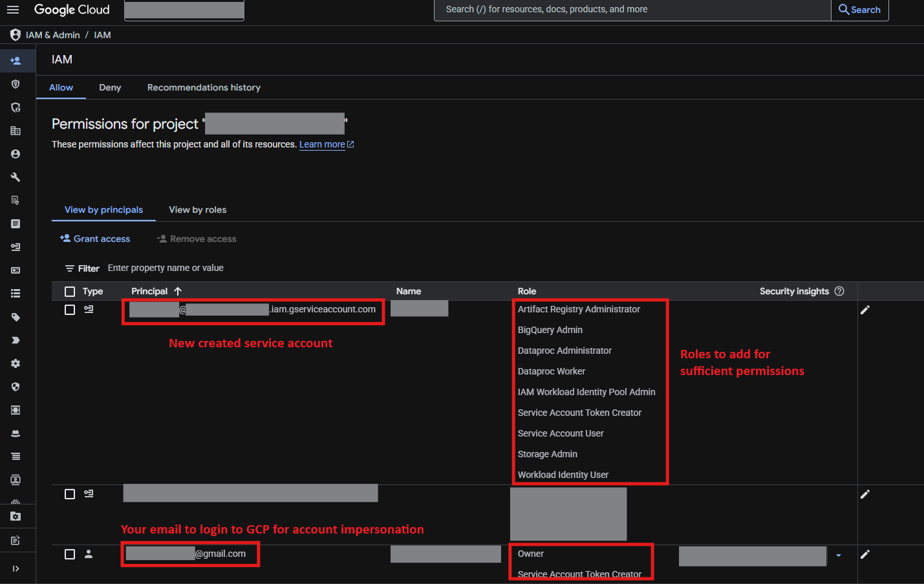Select the View by roles tab
The image size is (924, 584).
point(198,210)
